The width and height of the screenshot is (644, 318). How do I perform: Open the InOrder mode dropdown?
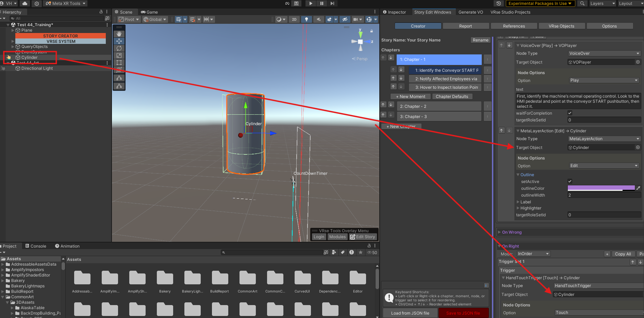(533, 254)
